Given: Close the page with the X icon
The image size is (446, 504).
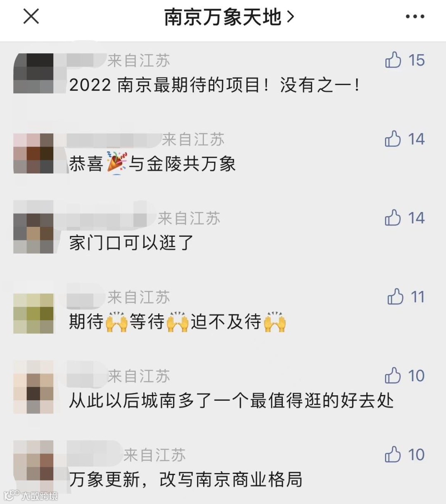Looking at the screenshot, I should click(x=31, y=17).
